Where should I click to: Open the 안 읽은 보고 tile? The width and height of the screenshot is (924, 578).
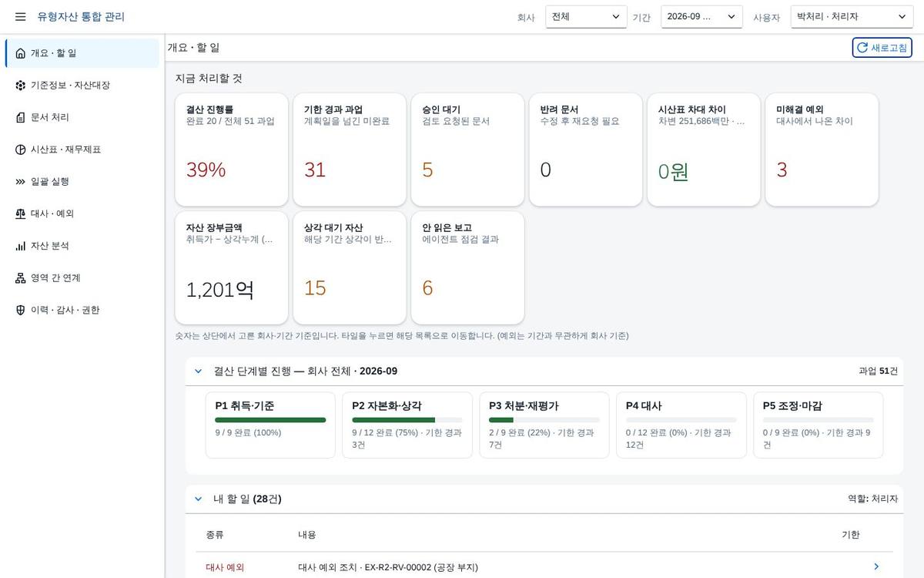tap(467, 268)
